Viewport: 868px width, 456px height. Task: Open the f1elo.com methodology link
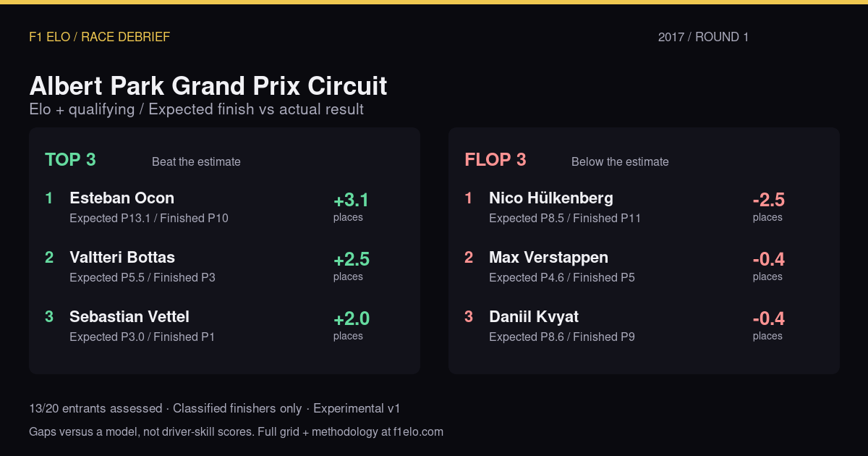[418, 432]
